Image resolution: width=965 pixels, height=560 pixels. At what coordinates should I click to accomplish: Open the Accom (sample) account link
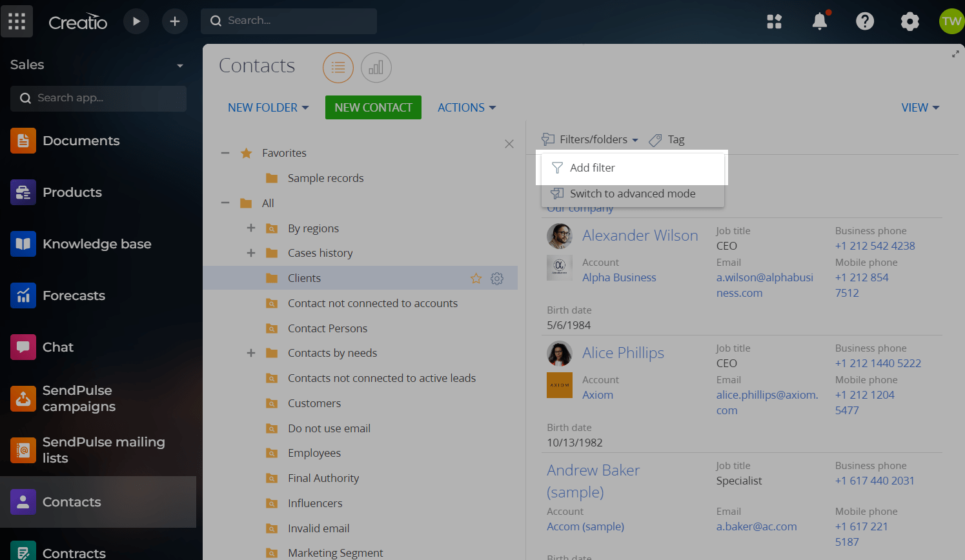585,526
